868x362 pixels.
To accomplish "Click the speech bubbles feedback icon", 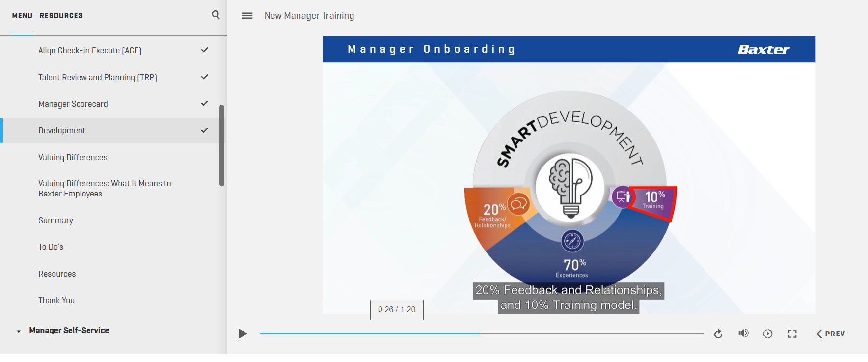I will pos(518,203).
